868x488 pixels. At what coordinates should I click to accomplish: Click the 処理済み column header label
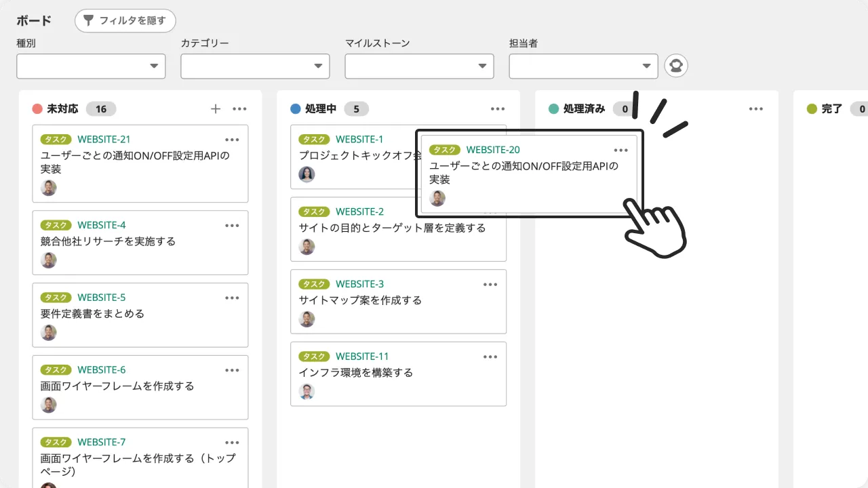point(584,108)
